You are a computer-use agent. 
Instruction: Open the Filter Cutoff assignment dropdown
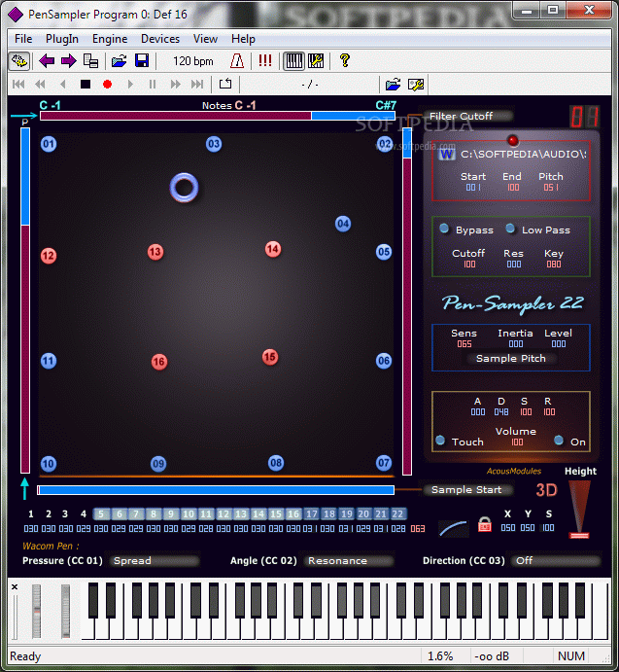pos(468,116)
